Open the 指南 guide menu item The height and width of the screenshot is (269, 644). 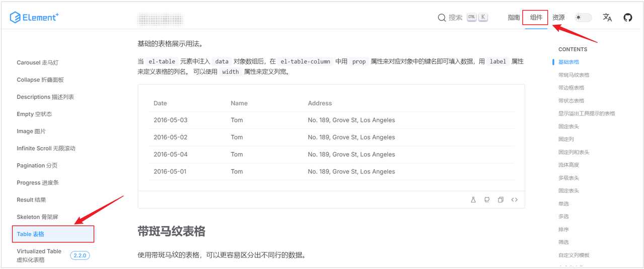tap(514, 18)
